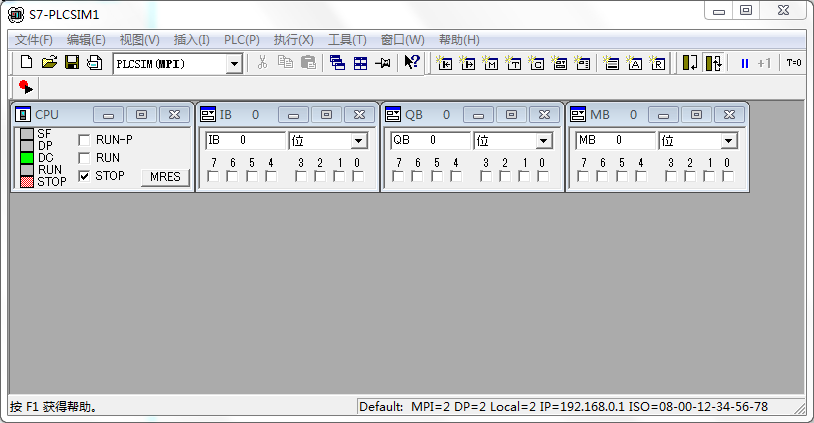Switch to single scan mode icon

pos(690,63)
